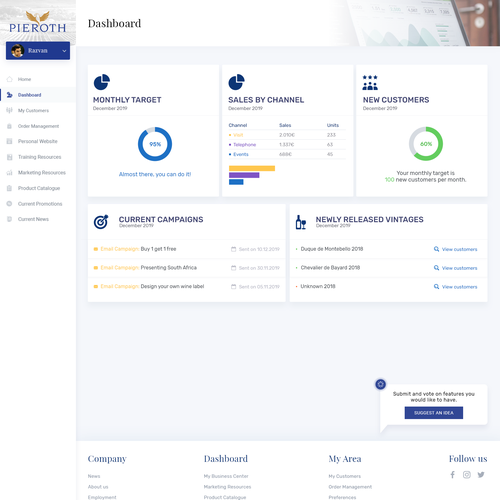
Task: Click campaign 'Presenting South Africa'
Action: pyautogui.click(x=169, y=268)
